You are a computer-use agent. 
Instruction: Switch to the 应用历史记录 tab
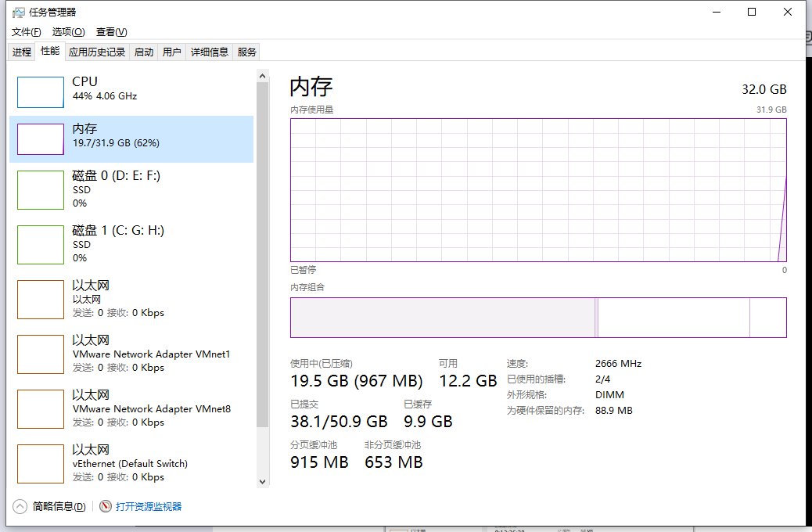(x=97, y=52)
